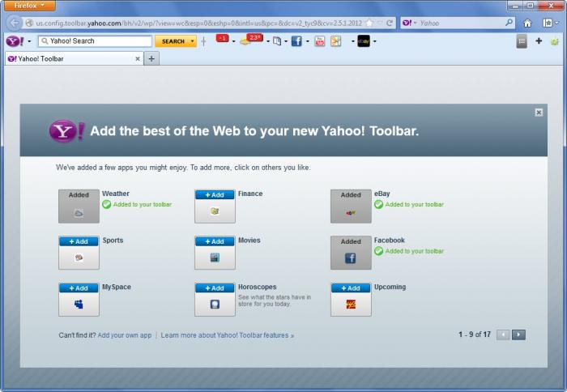The height and width of the screenshot is (392, 567).
Task: Open the Firefox menu dropdown
Action: click(x=29, y=6)
